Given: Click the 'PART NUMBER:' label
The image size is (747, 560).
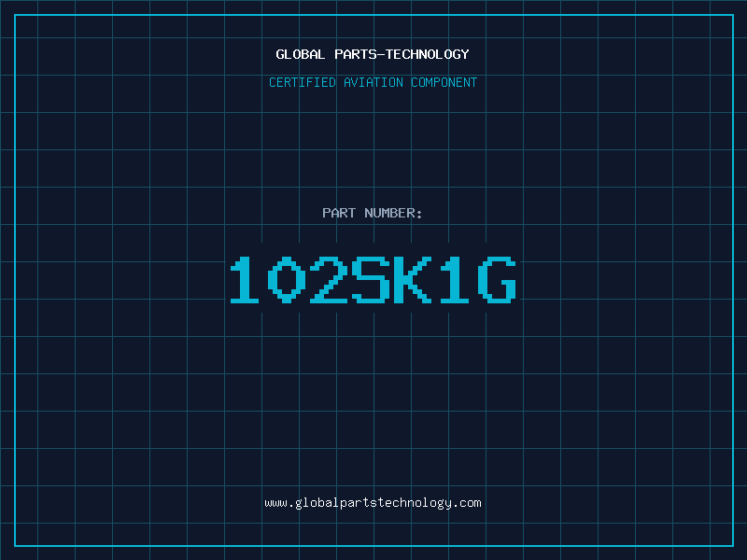Looking at the screenshot, I should 373,213.
